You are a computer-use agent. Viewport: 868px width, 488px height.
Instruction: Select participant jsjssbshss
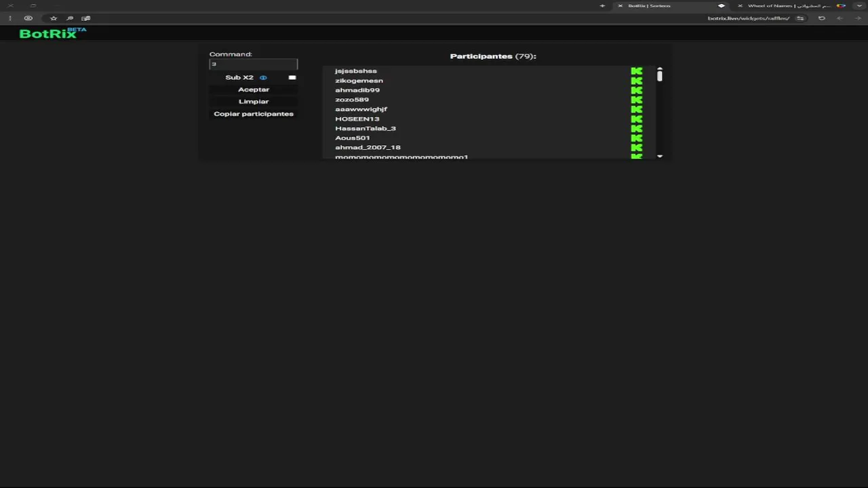[x=355, y=70]
